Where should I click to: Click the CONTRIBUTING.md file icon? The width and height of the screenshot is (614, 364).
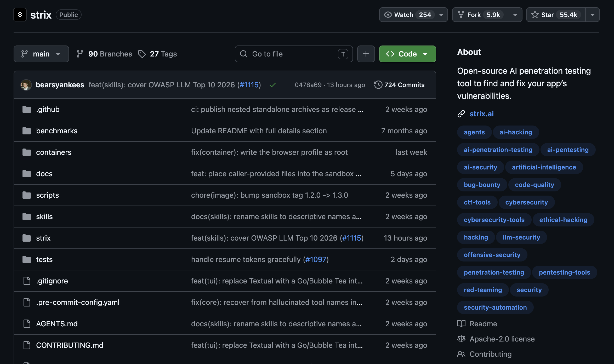(x=27, y=345)
